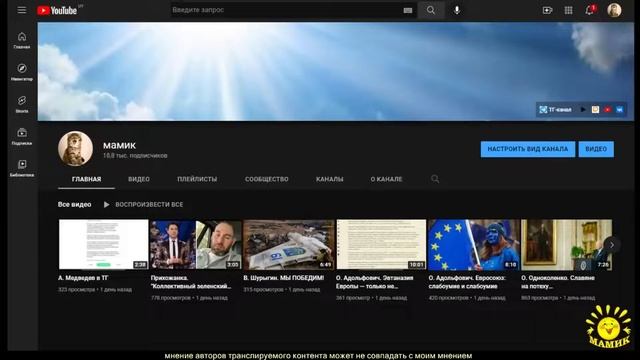The height and width of the screenshot is (360, 640).
Task: Open Эвтаназия Европы video thumbnail
Action: (x=381, y=244)
